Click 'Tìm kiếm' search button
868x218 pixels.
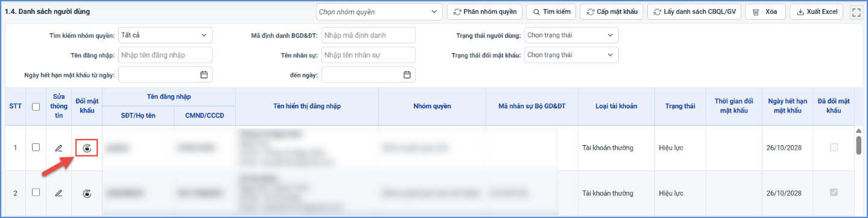(551, 12)
